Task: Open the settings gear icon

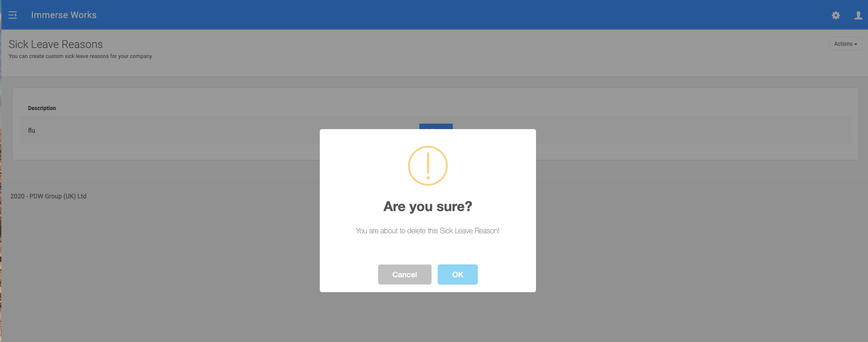Action: coord(836,15)
